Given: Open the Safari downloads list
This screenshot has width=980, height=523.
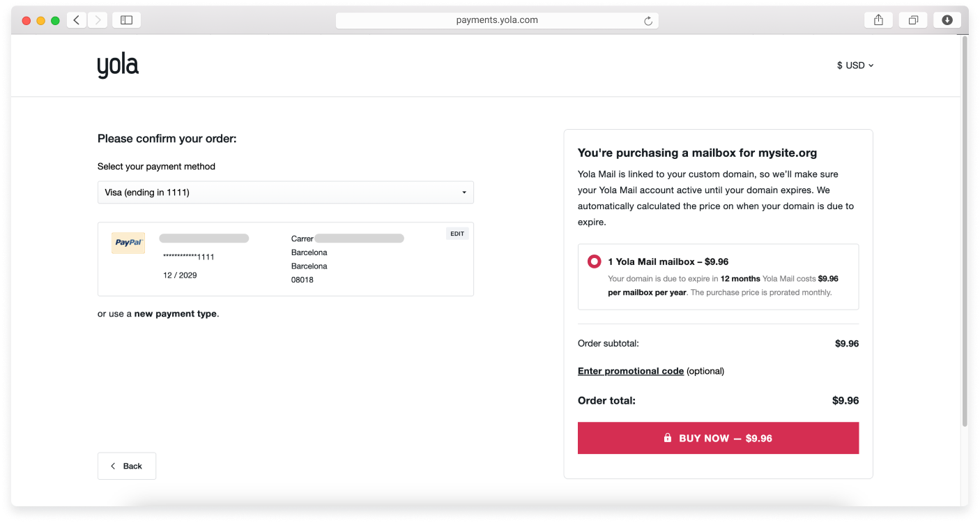Looking at the screenshot, I should pyautogui.click(x=947, y=20).
